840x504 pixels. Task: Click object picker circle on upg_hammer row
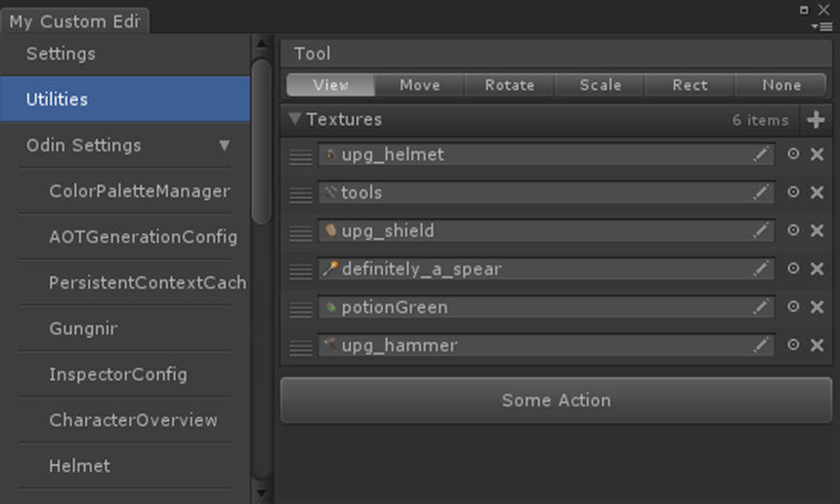[x=793, y=345]
